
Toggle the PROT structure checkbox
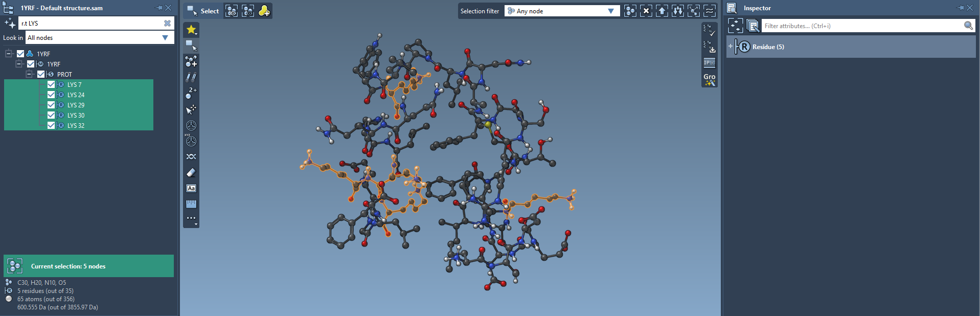click(41, 75)
